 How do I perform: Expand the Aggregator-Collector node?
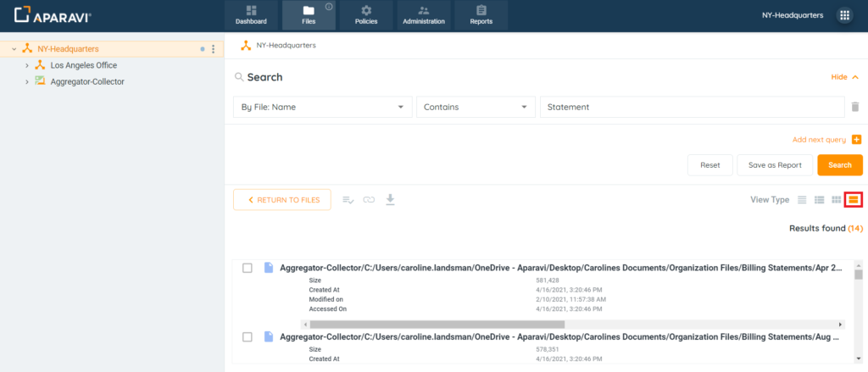(26, 82)
